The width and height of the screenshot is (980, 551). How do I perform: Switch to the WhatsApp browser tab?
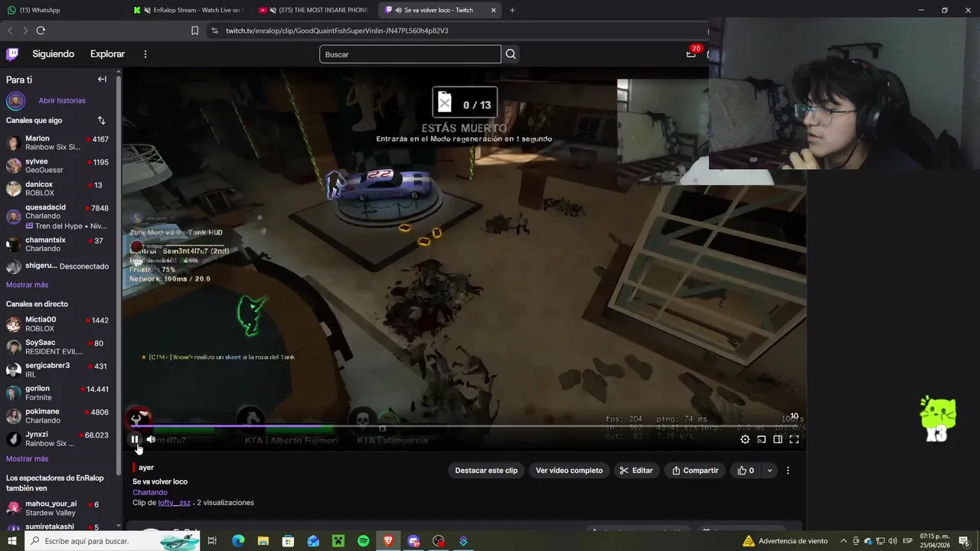tap(61, 10)
